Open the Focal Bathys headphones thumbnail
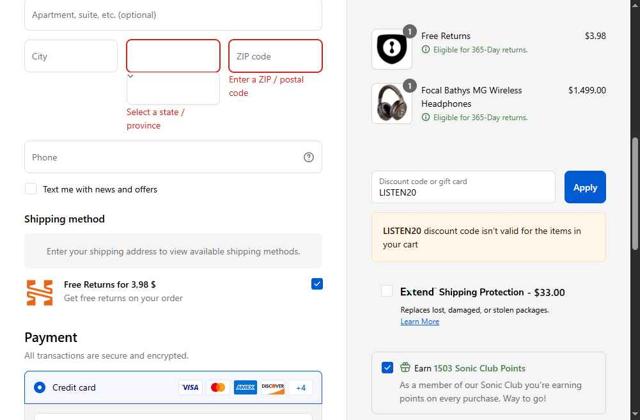 [391, 103]
